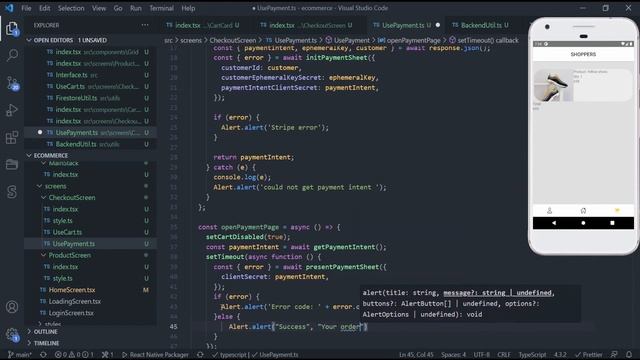This screenshot has height=360, width=640.
Task: Tap the shoe product thumbnail in emulator
Action: pos(553,86)
